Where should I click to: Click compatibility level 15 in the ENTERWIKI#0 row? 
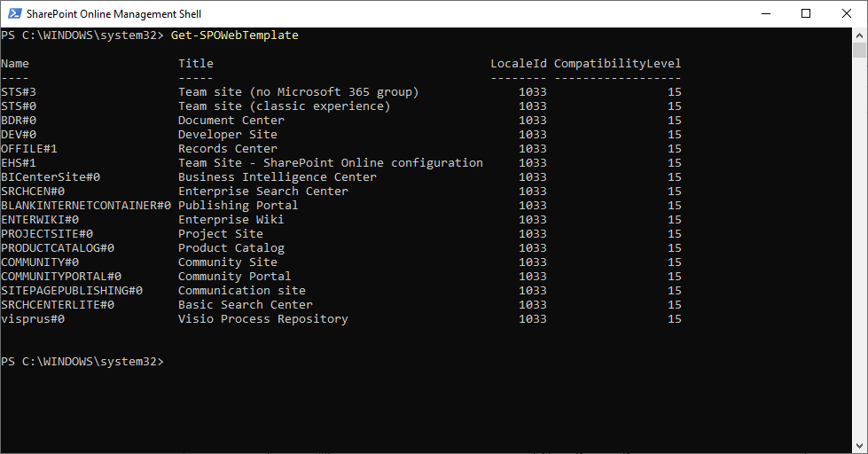coord(674,220)
